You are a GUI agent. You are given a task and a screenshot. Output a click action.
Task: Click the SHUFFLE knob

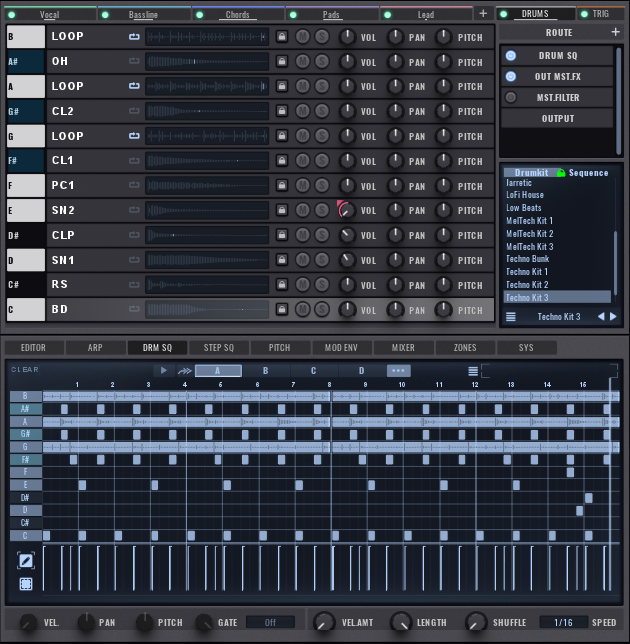point(477,622)
